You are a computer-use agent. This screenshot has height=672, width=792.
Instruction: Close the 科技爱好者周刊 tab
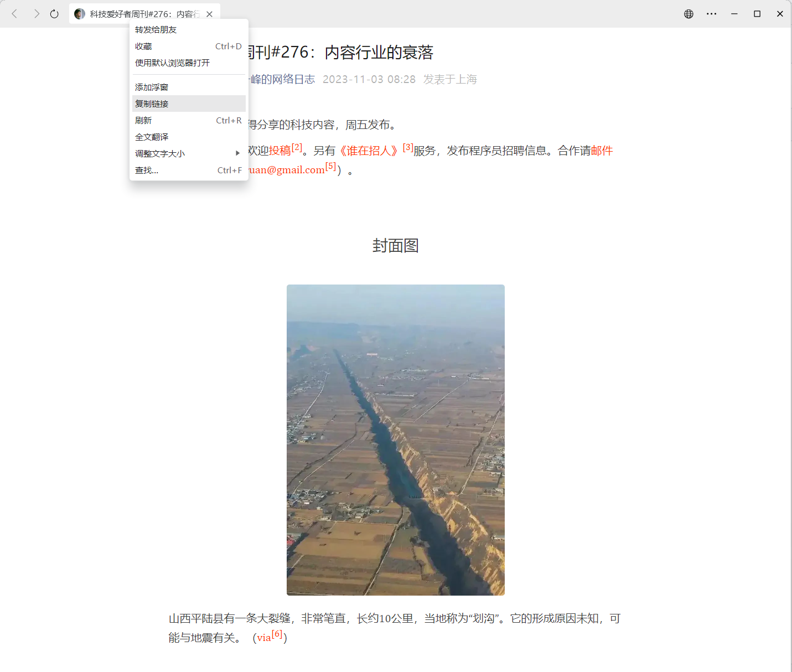209,14
